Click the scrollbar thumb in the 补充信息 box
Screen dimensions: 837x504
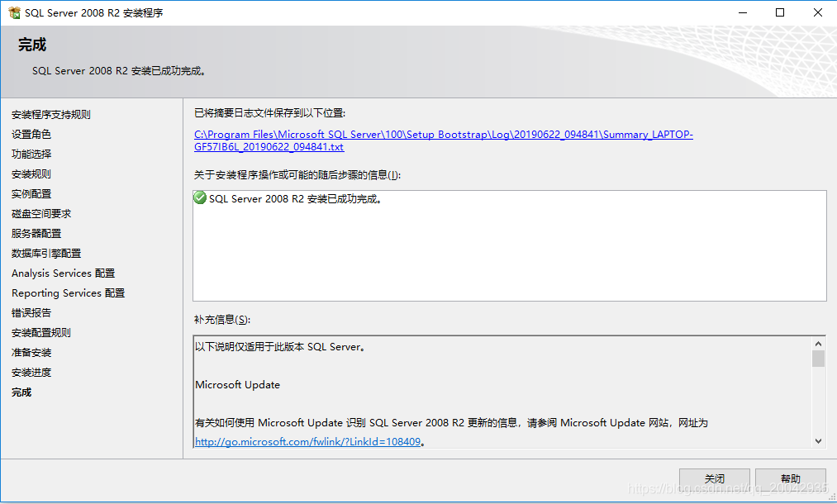pyautogui.click(x=818, y=359)
